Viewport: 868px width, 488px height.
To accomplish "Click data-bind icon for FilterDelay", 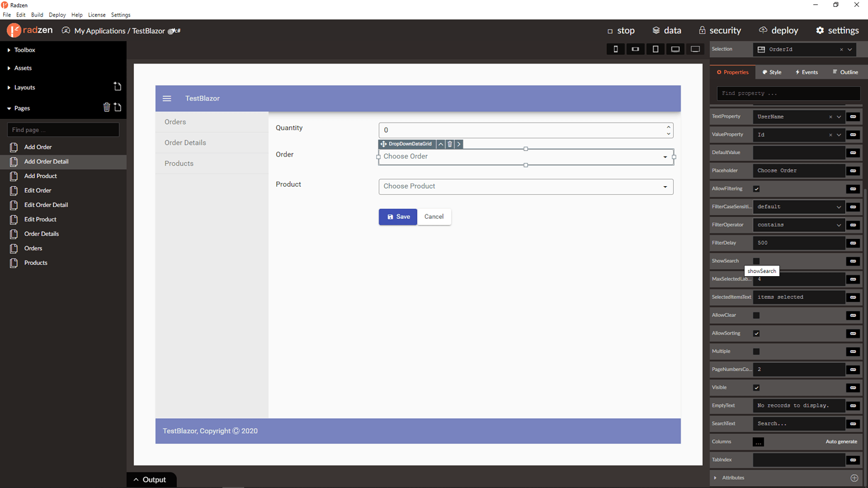I will pos(853,243).
